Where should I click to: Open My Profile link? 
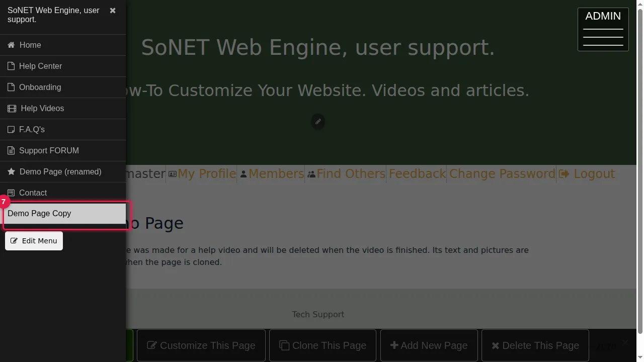[x=202, y=174]
